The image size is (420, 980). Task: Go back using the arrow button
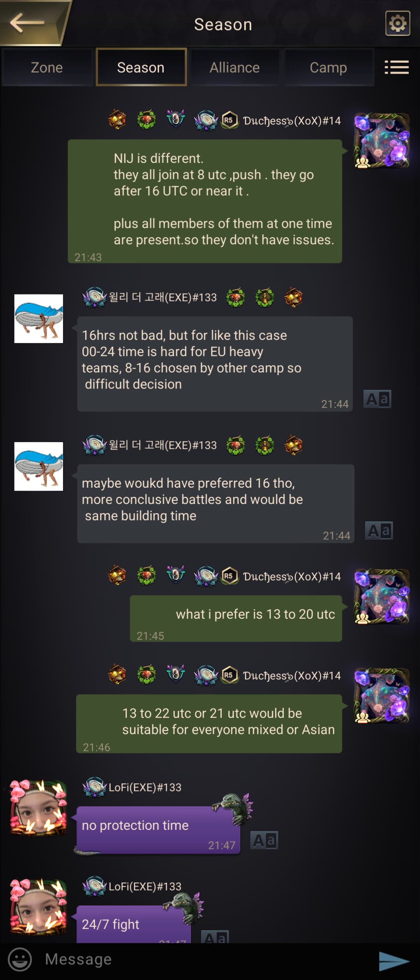point(28,23)
